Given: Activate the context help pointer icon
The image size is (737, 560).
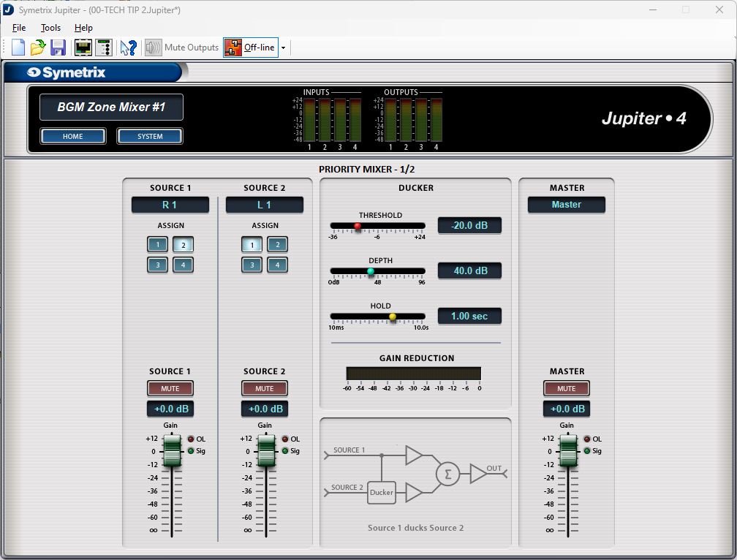Looking at the screenshot, I should click(128, 48).
